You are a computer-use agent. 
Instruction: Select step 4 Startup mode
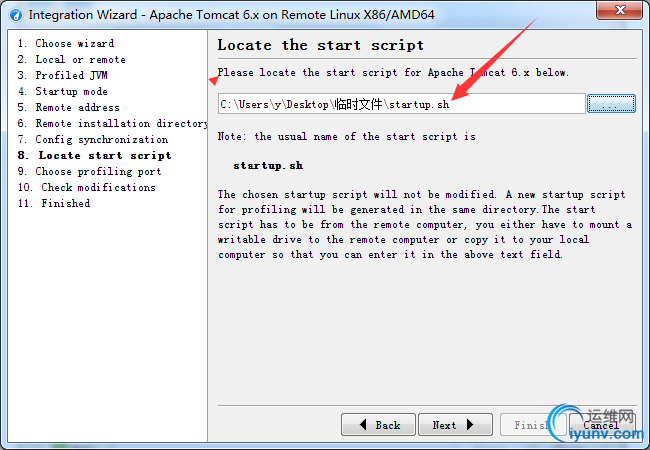62,91
